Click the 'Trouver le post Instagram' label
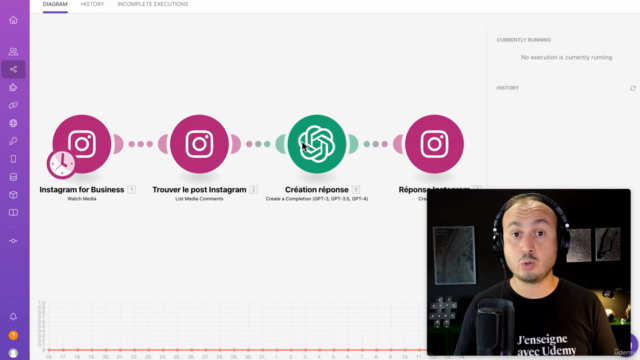This screenshot has width=640, height=360. 199,190
